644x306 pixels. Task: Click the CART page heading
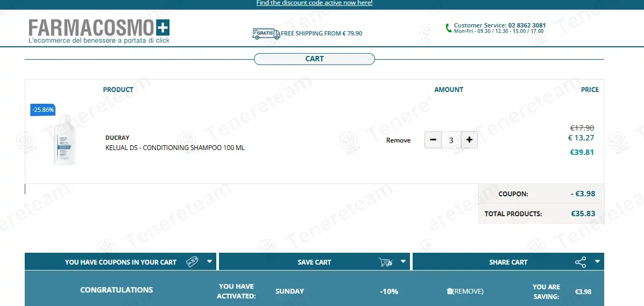click(x=315, y=59)
